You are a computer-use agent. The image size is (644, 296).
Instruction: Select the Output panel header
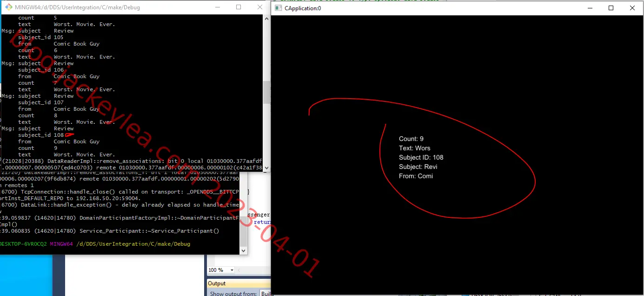239,283
